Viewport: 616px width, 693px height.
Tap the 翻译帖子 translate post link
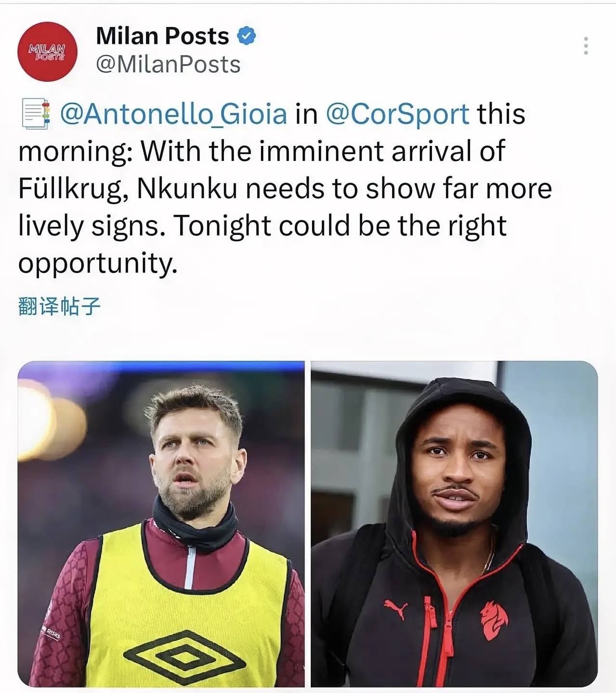(59, 306)
